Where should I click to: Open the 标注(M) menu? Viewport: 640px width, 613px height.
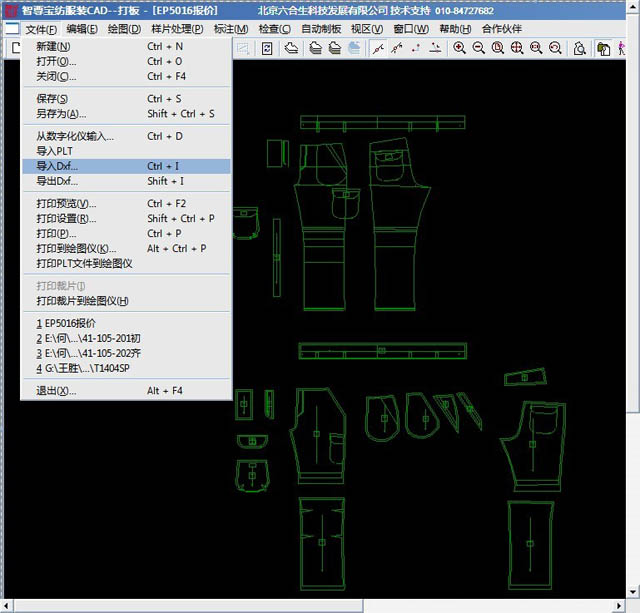click(231, 29)
